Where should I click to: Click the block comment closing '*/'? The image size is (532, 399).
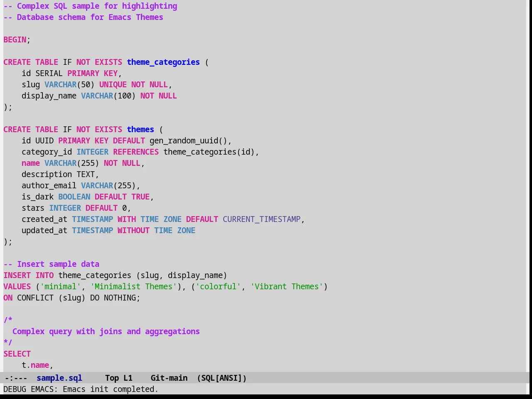pos(8,342)
